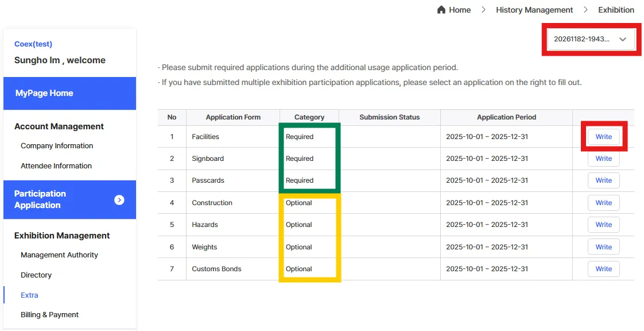Click Write for Facilities application
This screenshot has width=644, height=331.
pos(603,137)
